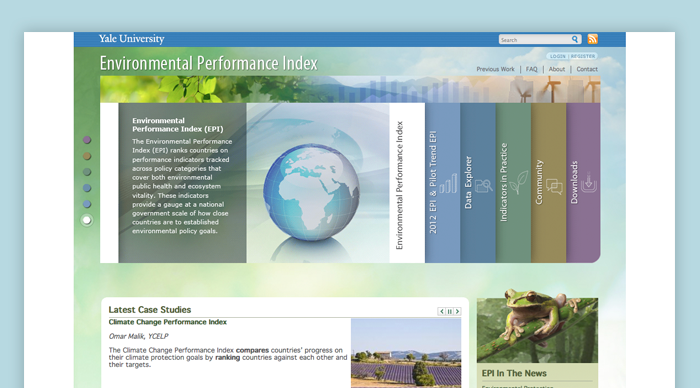This screenshot has width=700, height=388.
Task: Select the green slide indicator dot
Action: click(x=87, y=172)
